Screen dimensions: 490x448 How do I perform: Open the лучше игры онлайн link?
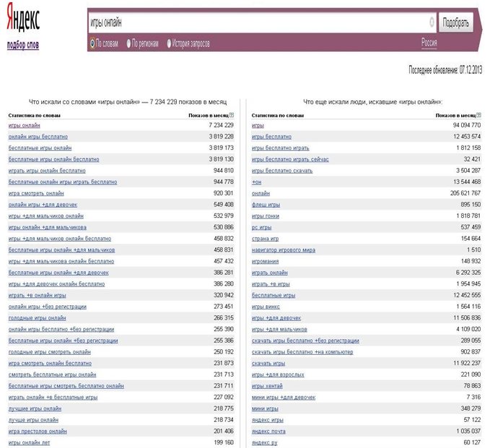coord(33,420)
